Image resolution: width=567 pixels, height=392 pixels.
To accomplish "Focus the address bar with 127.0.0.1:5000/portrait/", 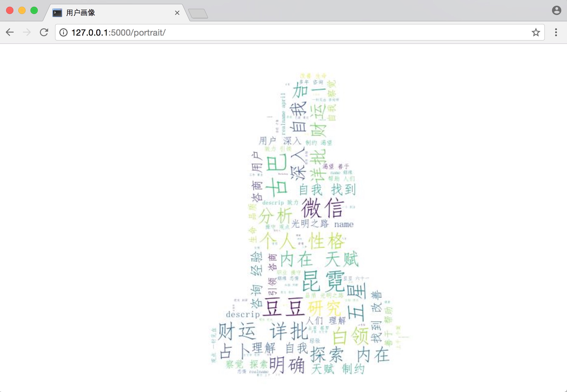I will click(x=300, y=32).
